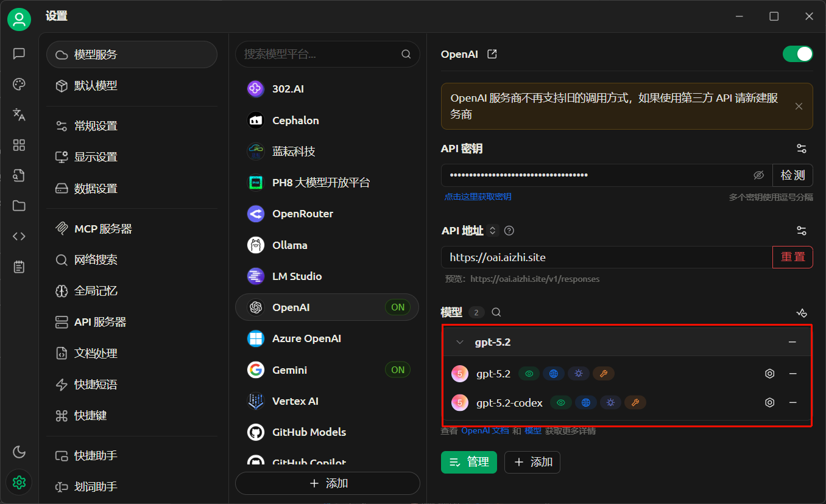This screenshot has height=504, width=826.
Task: Open the OpenAI external website link icon
Action: click(492, 54)
